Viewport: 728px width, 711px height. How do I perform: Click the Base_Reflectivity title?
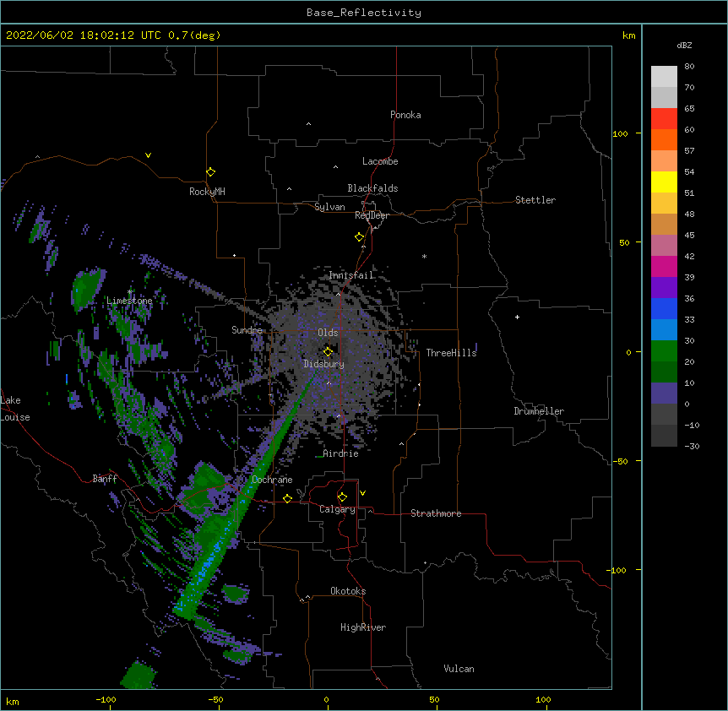[x=364, y=13]
